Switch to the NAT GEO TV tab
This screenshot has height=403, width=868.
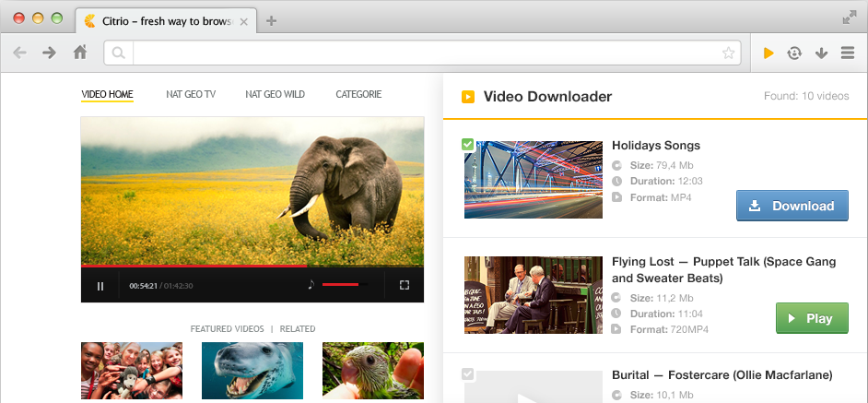point(191,94)
